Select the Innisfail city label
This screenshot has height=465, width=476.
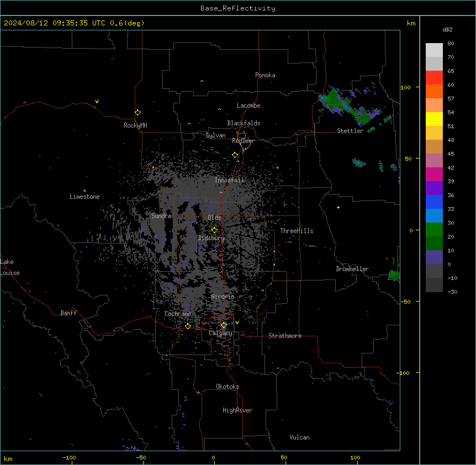click(x=230, y=180)
